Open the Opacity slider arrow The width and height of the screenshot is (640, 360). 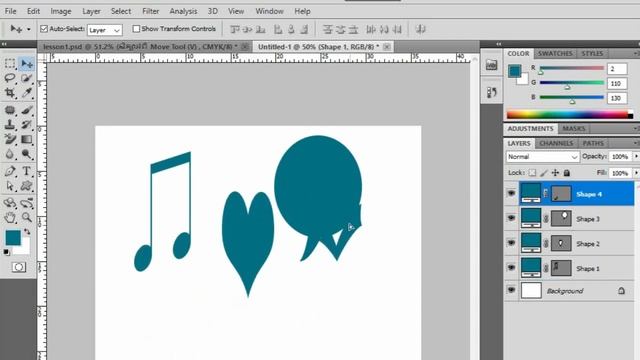[636, 157]
